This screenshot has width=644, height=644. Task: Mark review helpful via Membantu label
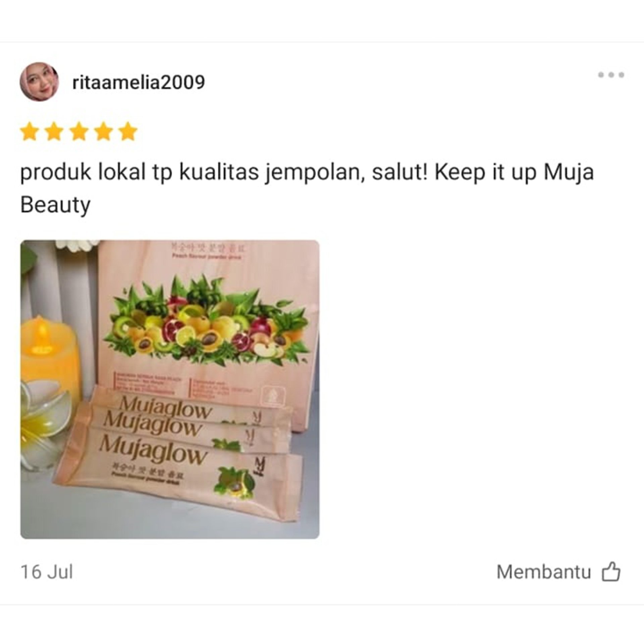point(543,572)
